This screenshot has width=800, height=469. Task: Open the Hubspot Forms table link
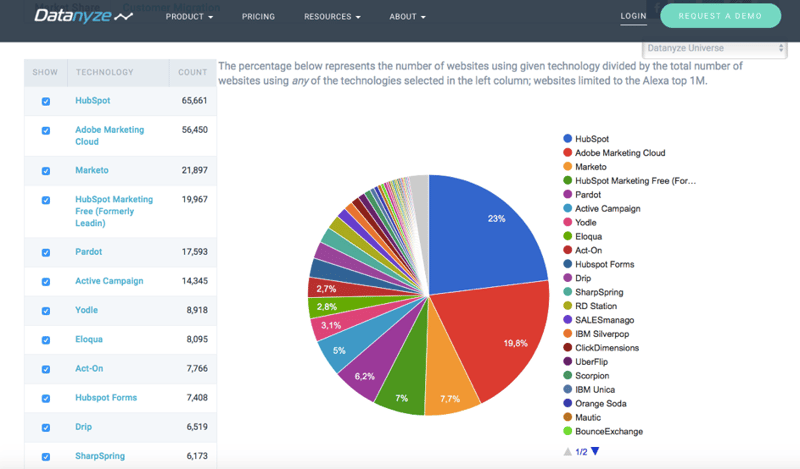[x=106, y=397]
